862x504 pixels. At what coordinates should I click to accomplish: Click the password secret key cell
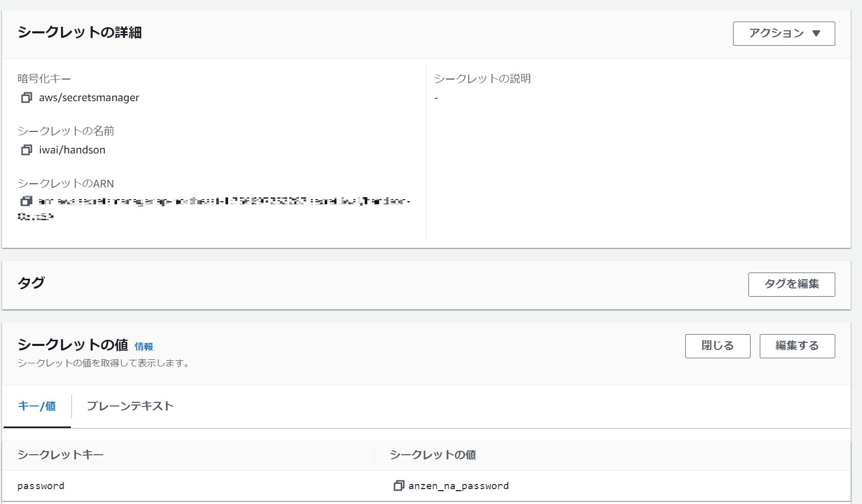point(41,486)
